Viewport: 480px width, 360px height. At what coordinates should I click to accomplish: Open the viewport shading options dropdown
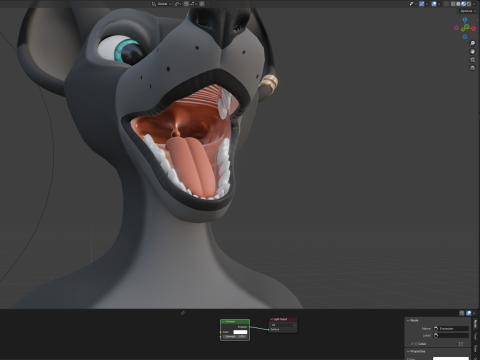pos(474,4)
